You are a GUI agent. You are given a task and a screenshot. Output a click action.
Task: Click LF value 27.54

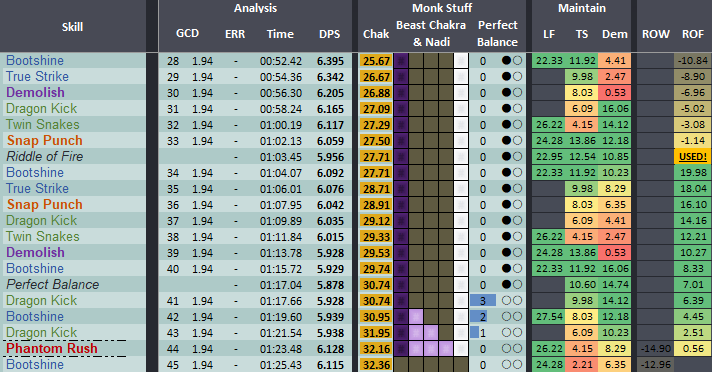click(x=549, y=317)
